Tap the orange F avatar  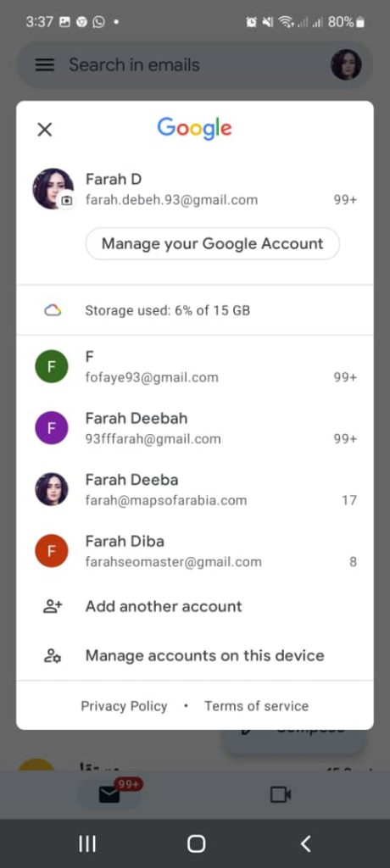pyautogui.click(x=52, y=551)
